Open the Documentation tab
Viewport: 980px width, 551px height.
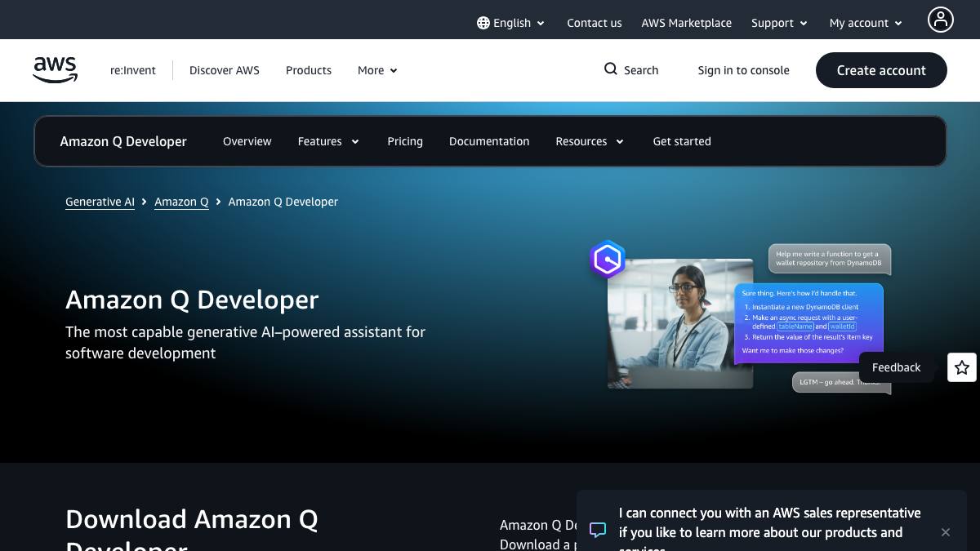click(489, 141)
